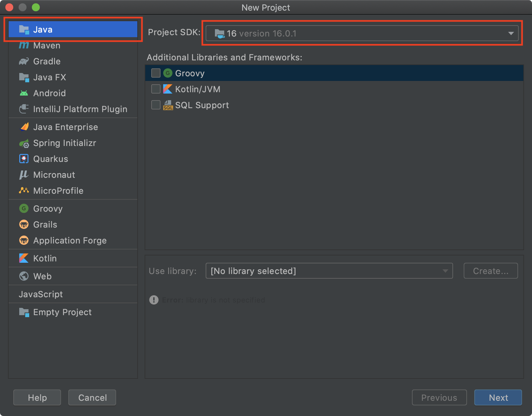Click the Quarkus logo icon
The image size is (532, 416).
pos(24,159)
